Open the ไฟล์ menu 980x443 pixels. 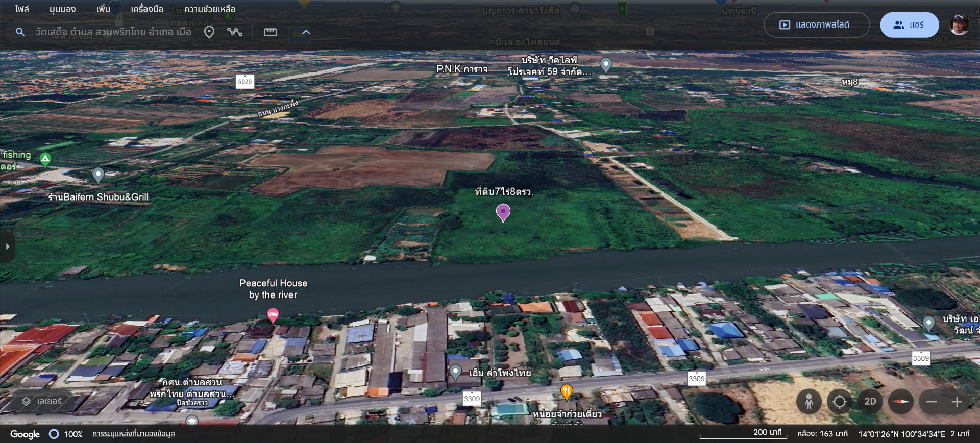click(x=22, y=9)
